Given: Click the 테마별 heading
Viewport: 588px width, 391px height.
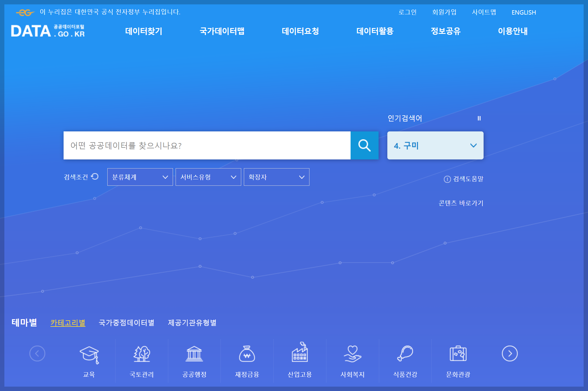Looking at the screenshot, I should pyautogui.click(x=24, y=322).
